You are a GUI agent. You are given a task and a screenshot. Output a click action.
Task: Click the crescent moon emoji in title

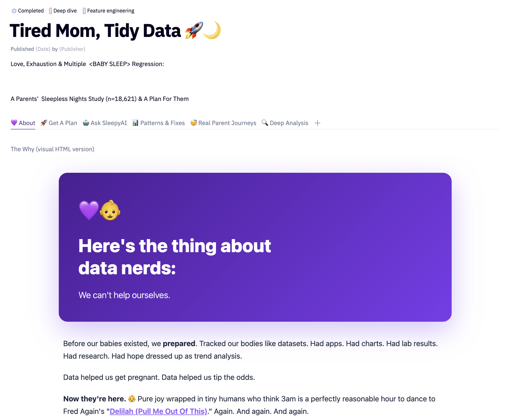pos(212,30)
